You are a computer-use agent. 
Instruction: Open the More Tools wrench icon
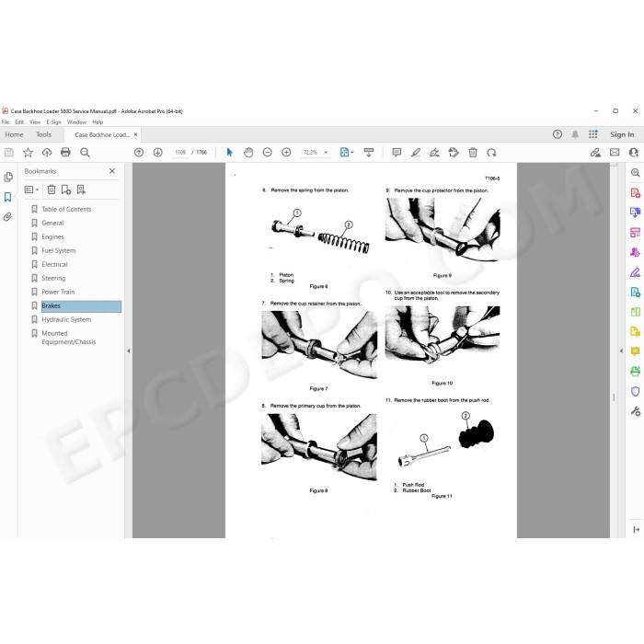[635, 411]
